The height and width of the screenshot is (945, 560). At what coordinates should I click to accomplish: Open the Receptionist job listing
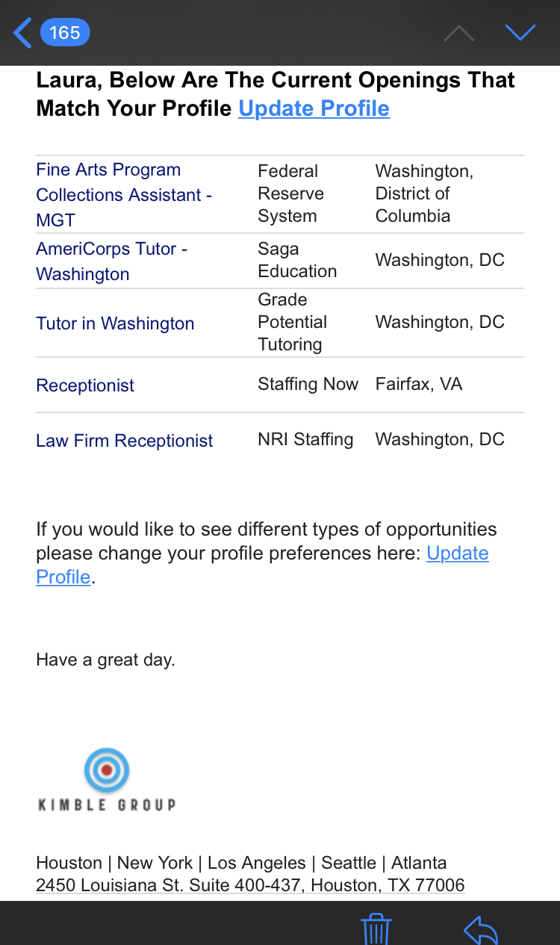click(85, 385)
